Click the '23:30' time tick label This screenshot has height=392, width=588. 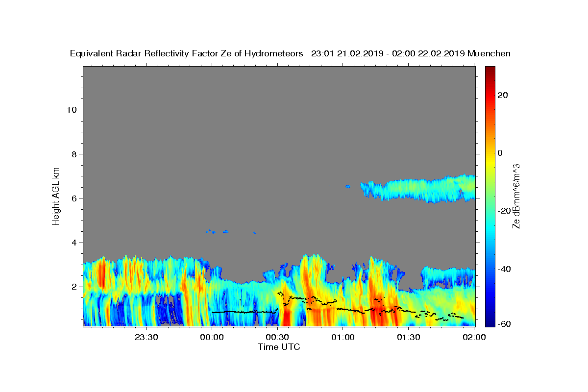coord(146,337)
